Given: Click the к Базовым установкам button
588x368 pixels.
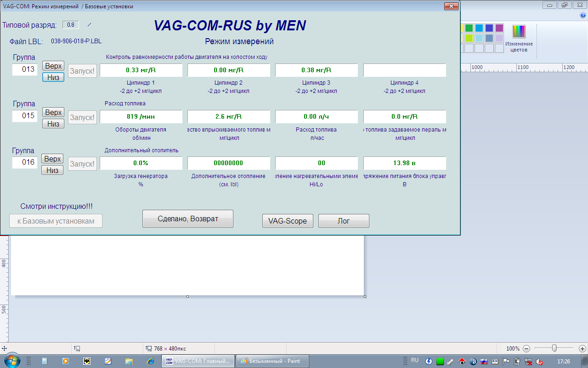Looking at the screenshot, I should pos(56,221).
